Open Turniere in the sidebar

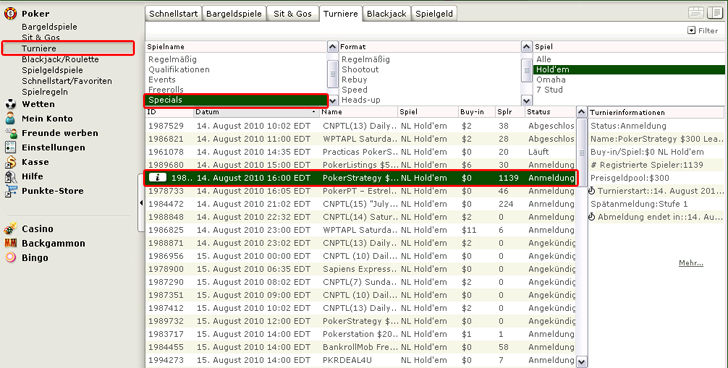[39, 48]
